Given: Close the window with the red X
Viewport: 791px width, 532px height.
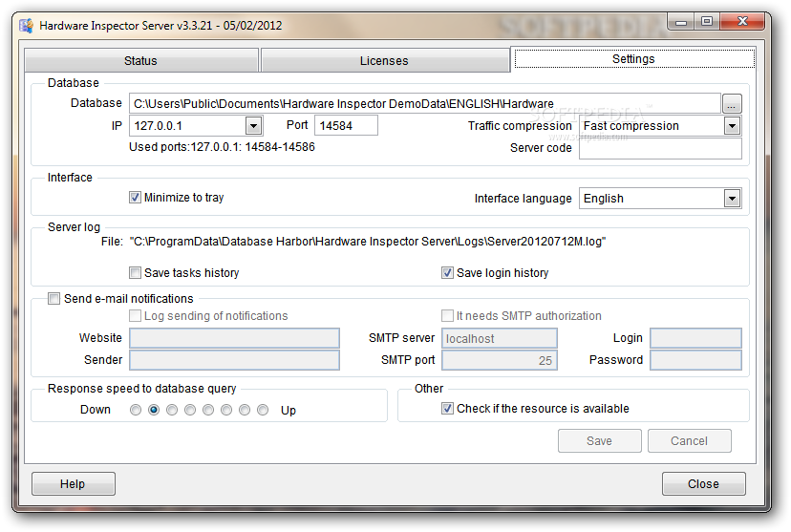Looking at the screenshot, I should [742, 22].
